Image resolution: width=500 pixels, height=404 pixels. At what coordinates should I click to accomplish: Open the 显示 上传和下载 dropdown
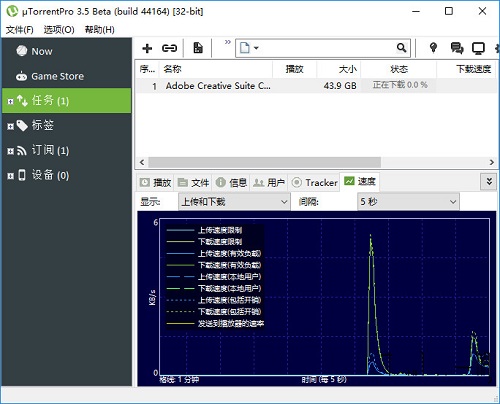(234, 202)
